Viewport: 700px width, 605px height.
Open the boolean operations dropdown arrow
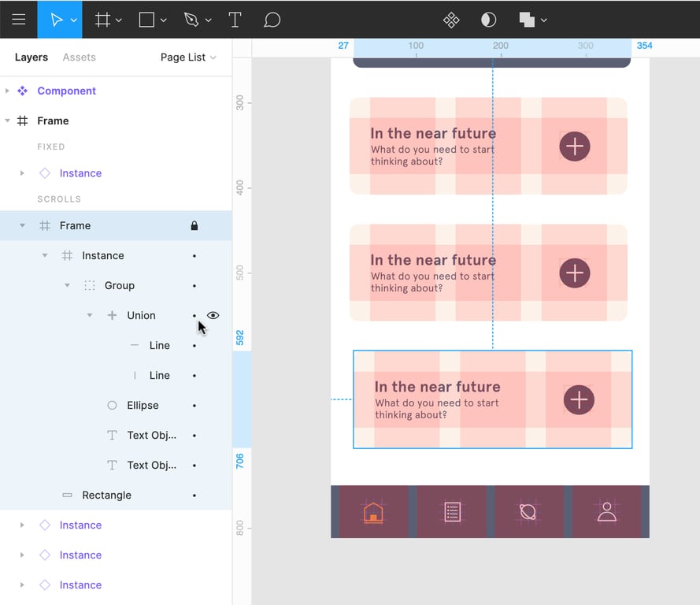tap(544, 20)
